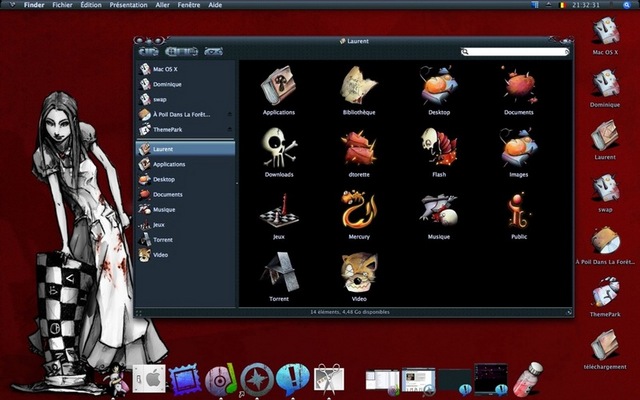Open the Bibliothèque folder icon
The width and height of the screenshot is (640, 400).
359,86
